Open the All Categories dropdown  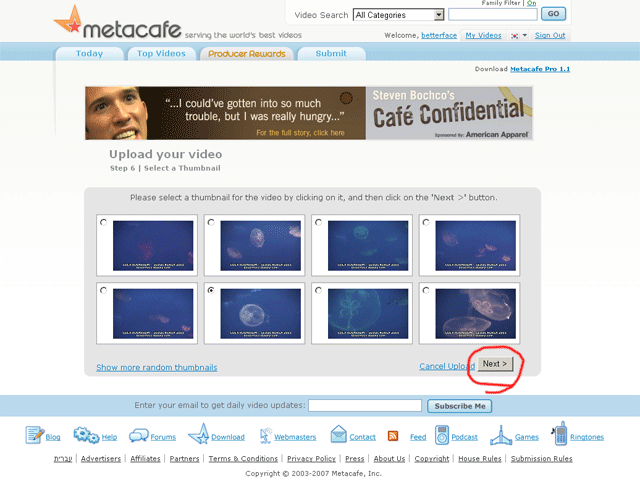(398, 15)
